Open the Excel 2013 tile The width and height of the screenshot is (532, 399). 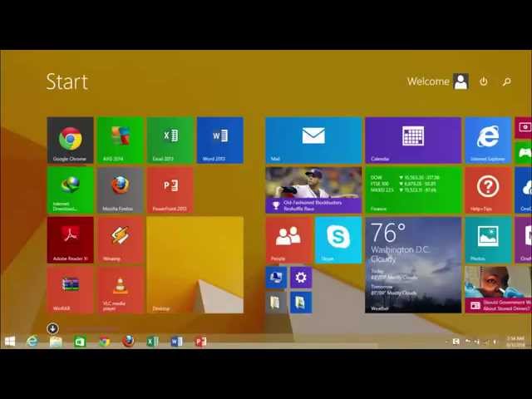coord(170,140)
